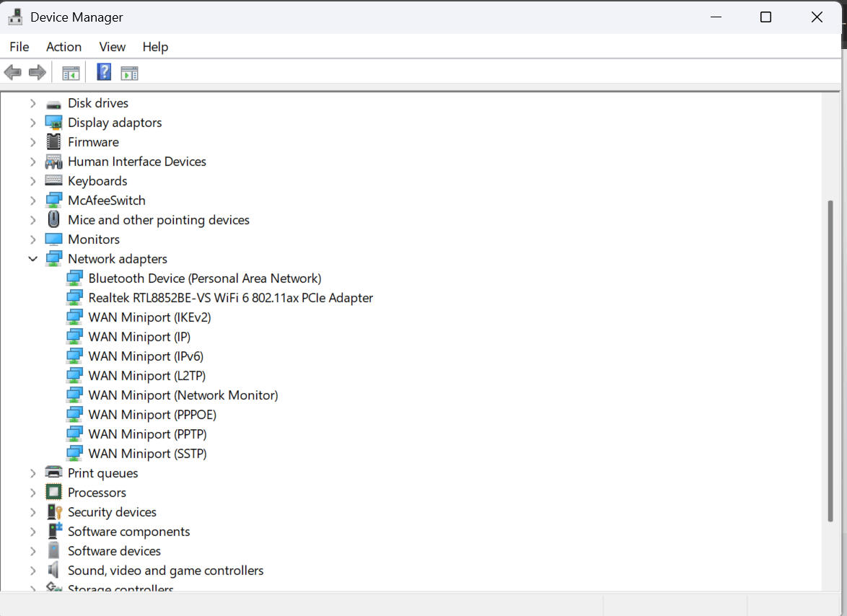
Task: Select Realtek RTL8852BE-VS WiFi 6 adapter
Action: [x=231, y=297]
